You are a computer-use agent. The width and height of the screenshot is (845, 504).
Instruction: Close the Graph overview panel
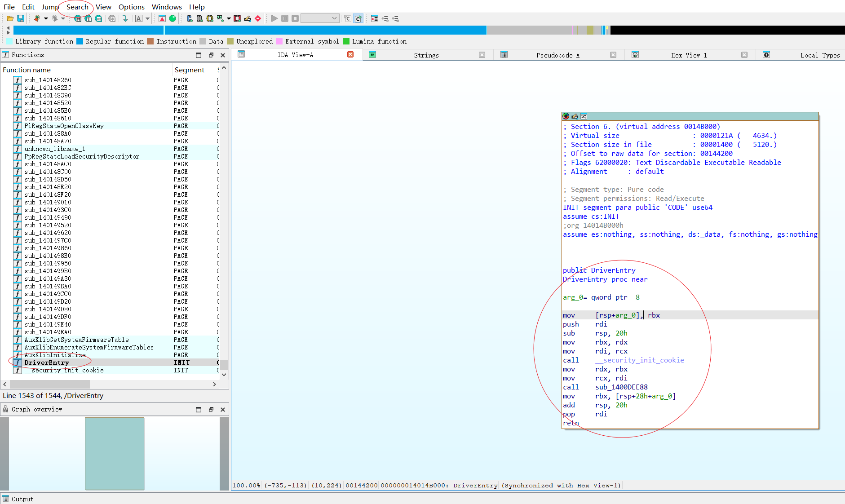[223, 409]
